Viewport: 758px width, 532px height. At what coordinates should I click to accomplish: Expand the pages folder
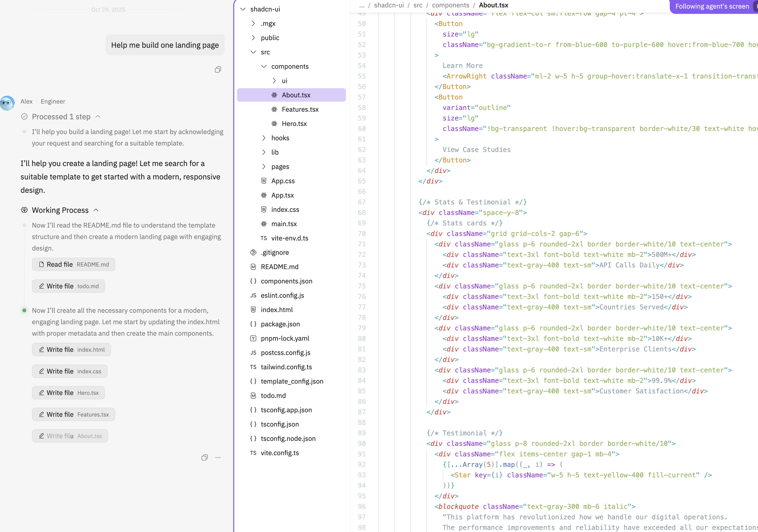pos(264,167)
